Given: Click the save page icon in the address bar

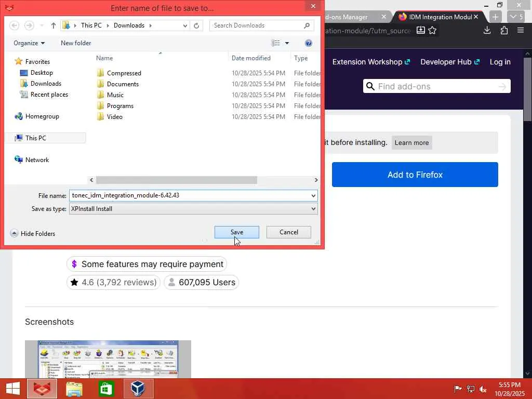Looking at the screenshot, I should pos(420,31).
